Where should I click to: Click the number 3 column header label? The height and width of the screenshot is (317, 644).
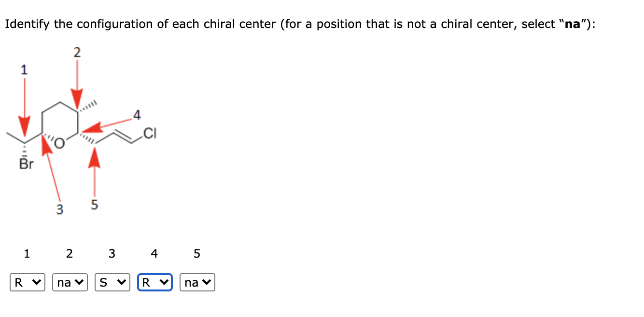112,253
